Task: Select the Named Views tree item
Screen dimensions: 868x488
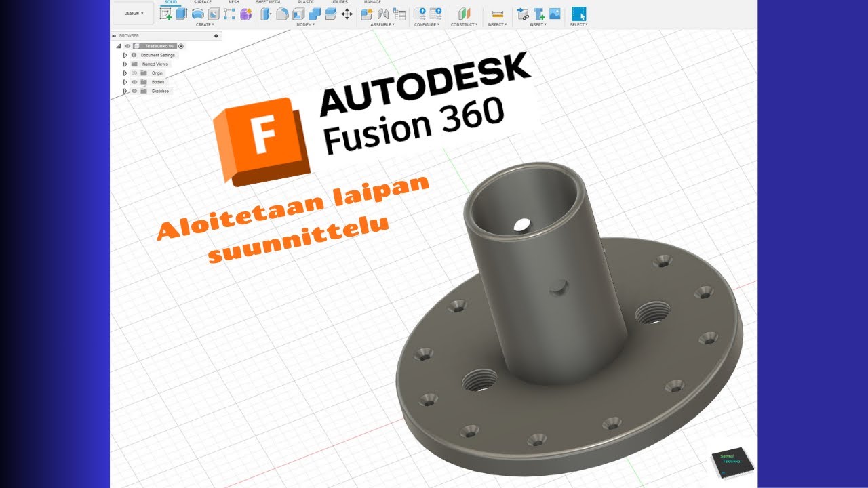Action: (155, 64)
